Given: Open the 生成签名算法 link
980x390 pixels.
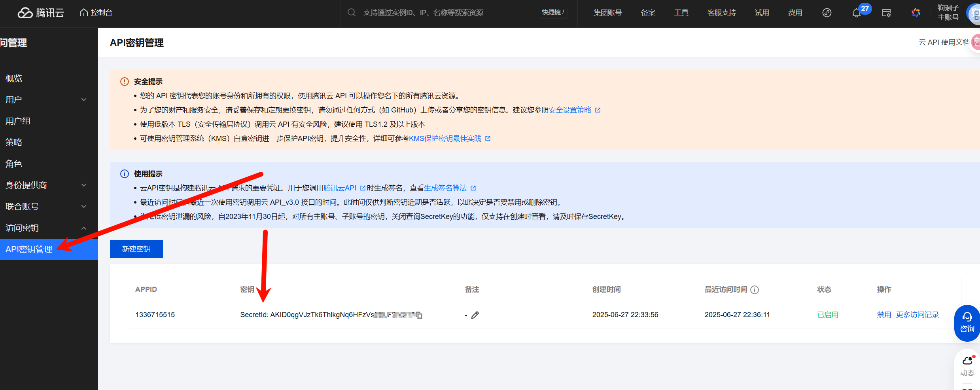Looking at the screenshot, I should tap(445, 188).
